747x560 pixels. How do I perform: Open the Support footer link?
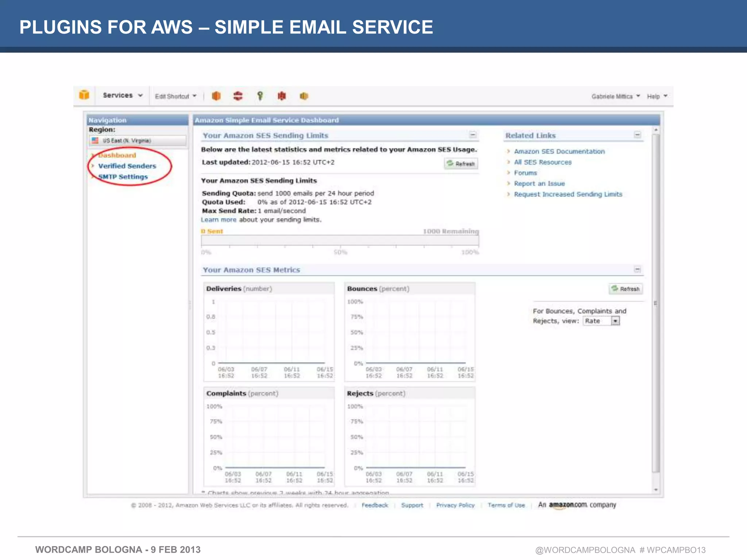pos(412,505)
